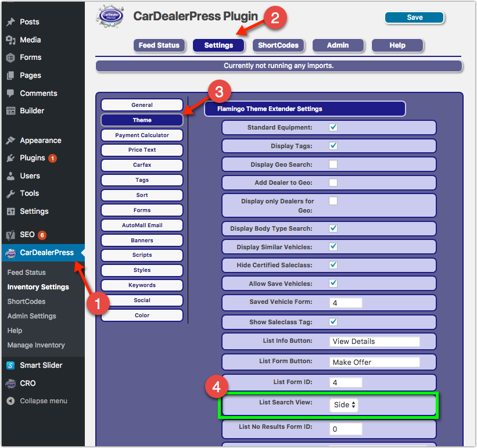The height and width of the screenshot is (448, 477).
Task: Open the Sort settings section
Action: click(142, 195)
